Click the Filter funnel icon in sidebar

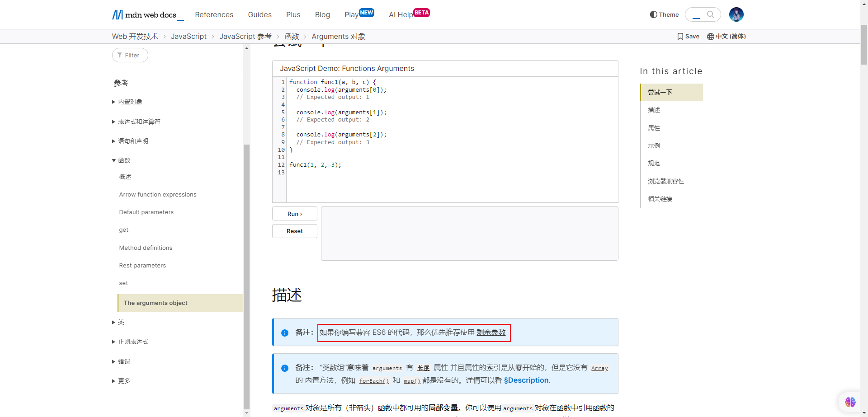tap(120, 55)
